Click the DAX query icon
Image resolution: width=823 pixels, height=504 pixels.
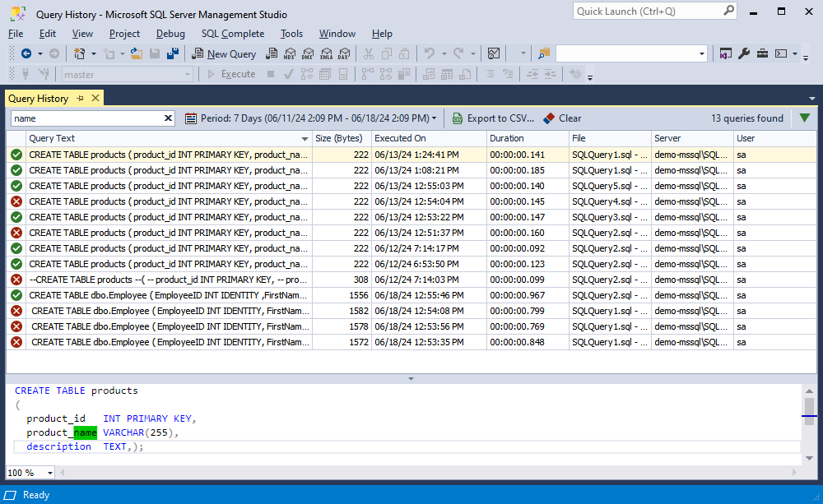tap(344, 53)
